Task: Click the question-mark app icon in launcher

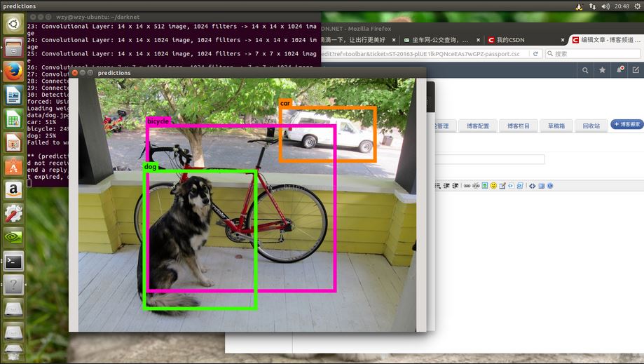Action: coord(13,284)
